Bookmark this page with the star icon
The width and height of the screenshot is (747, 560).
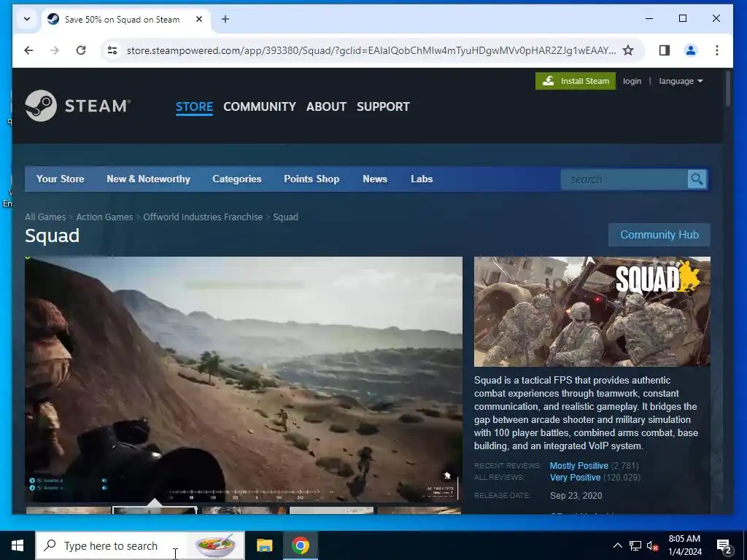[628, 50]
